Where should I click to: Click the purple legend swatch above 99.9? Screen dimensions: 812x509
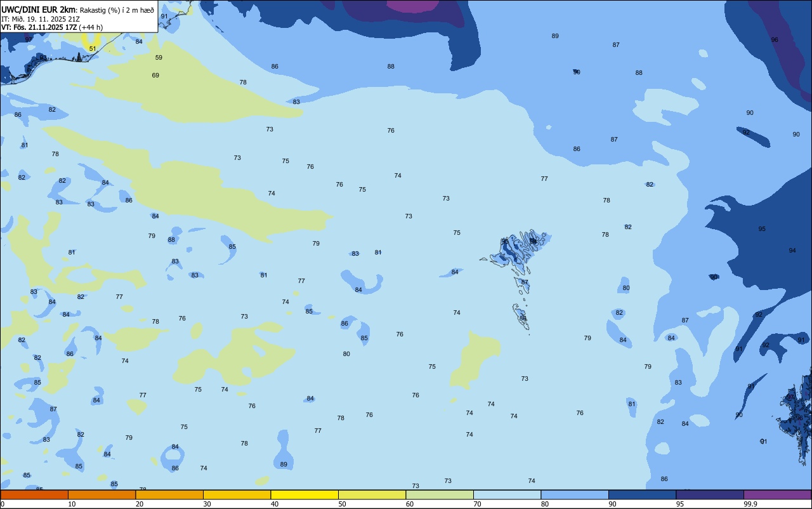(777, 494)
